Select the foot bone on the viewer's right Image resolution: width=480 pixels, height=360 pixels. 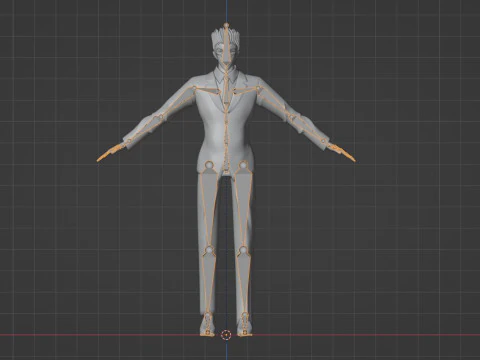click(x=245, y=324)
